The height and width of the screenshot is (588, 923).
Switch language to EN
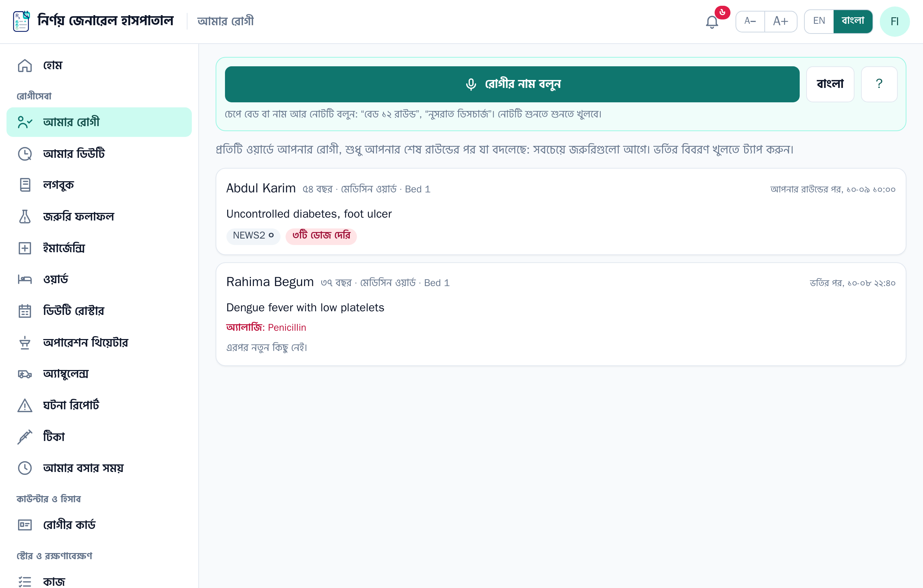tap(819, 21)
